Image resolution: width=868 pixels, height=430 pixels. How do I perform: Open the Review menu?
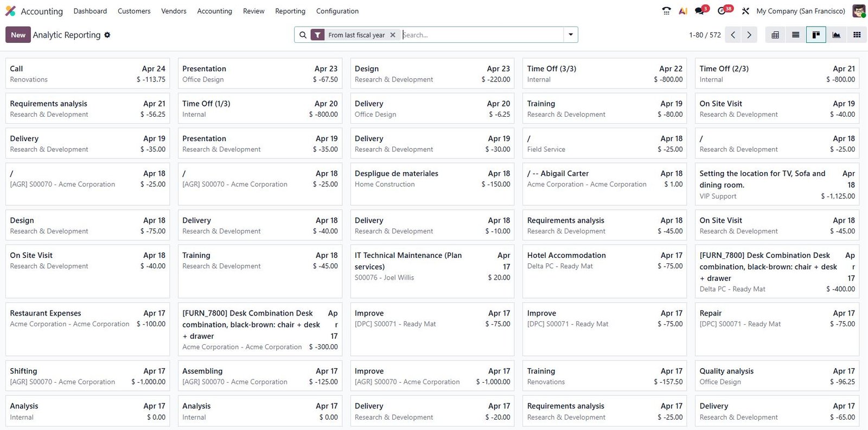coord(253,11)
